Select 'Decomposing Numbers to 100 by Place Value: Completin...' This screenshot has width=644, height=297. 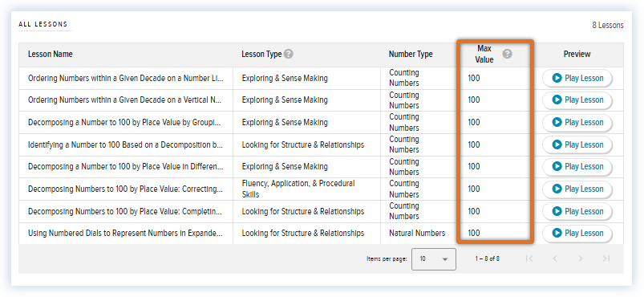tap(126, 211)
